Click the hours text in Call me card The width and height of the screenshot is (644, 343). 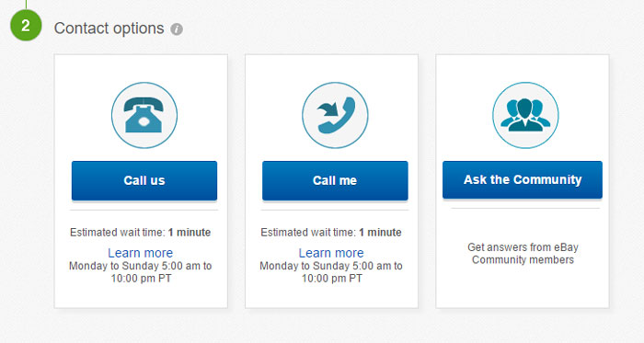coord(331,272)
